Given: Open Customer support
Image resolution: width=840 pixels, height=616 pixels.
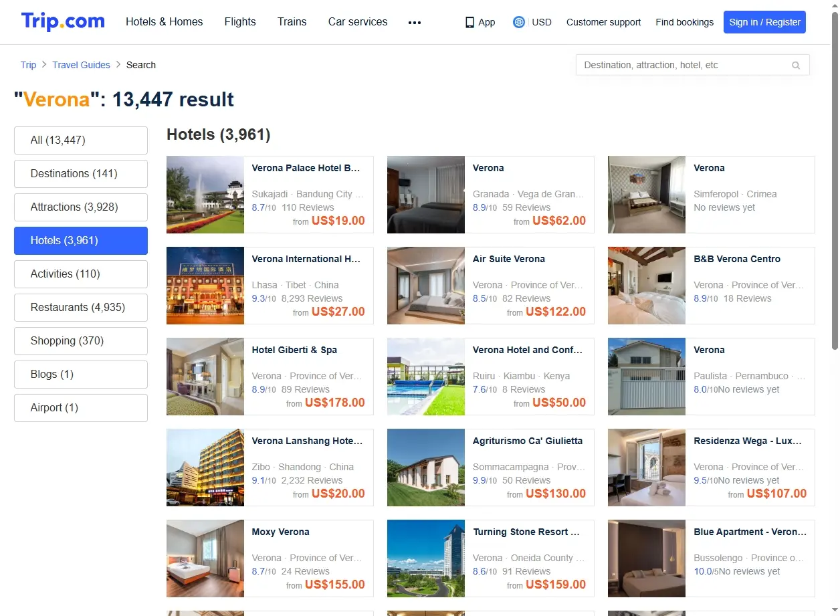Looking at the screenshot, I should [x=603, y=22].
